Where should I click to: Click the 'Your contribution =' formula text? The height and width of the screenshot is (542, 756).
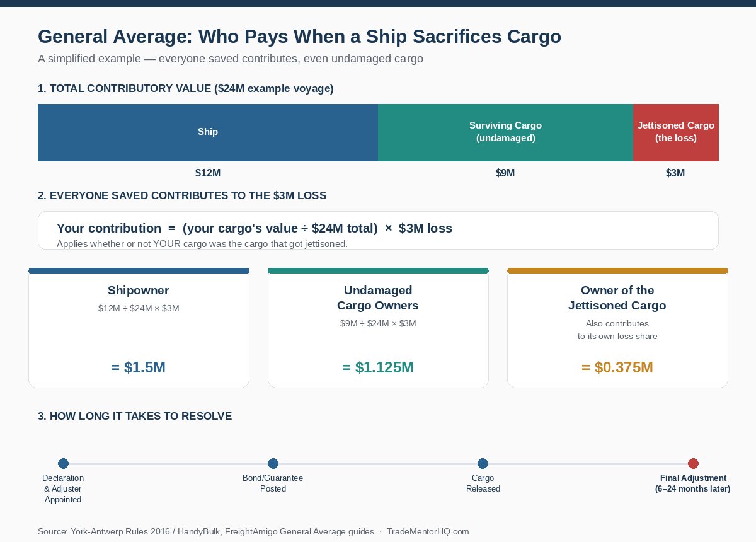(x=255, y=228)
